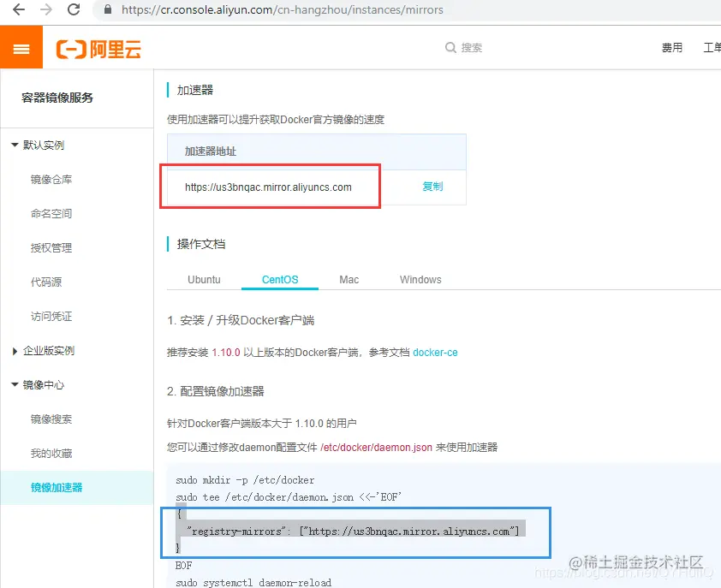The height and width of the screenshot is (588, 721).
Task: Click the /etc/docker/daemon.json path text
Action: (376, 448)
